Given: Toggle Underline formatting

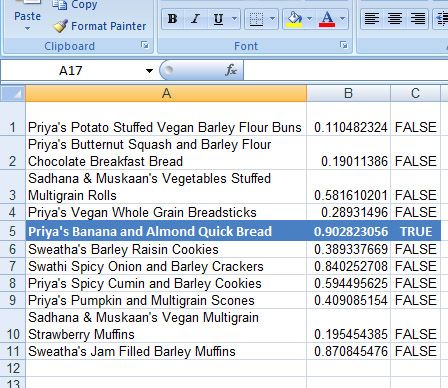Looking at the screenshot, I should tap(218, 19).
